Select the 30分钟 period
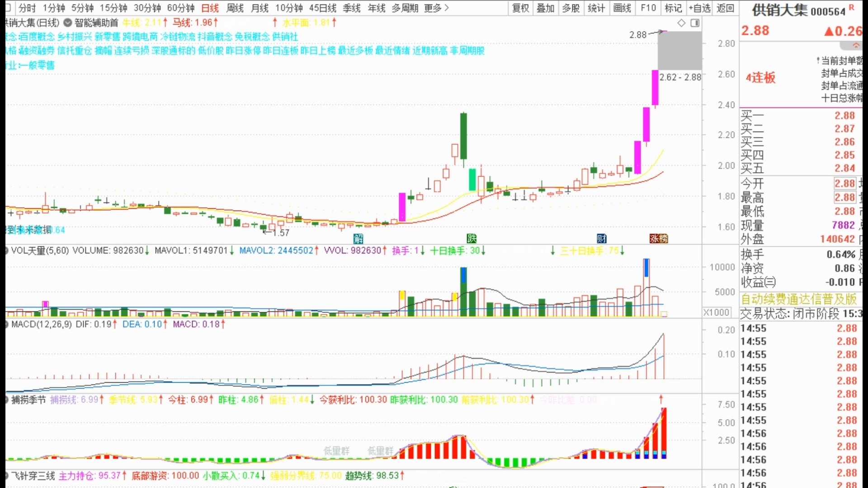The height and width of the screenshot is (488, 868). [x=147, y=8]
